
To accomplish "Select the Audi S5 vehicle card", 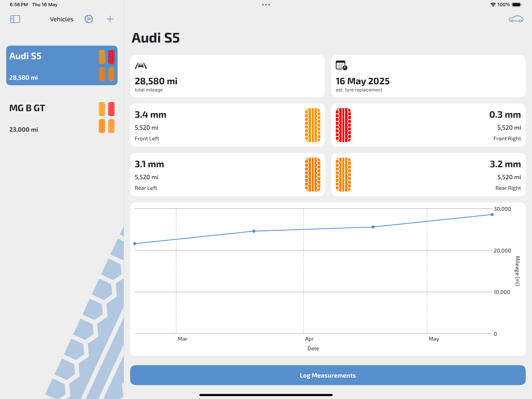I will pyautogui.click(x=62, y=65).
